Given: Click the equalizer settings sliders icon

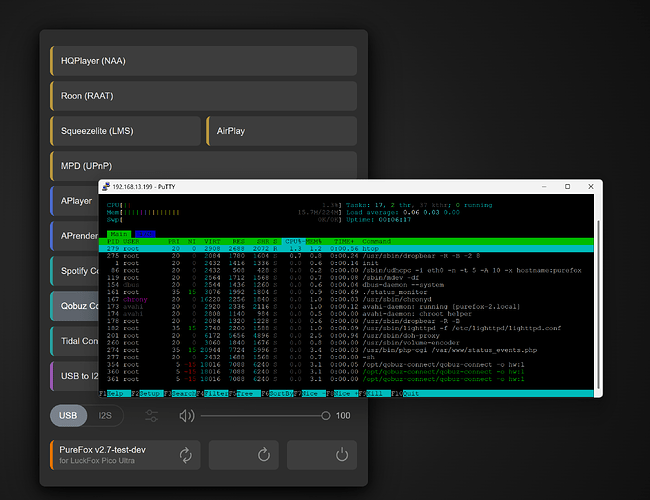Looking at the screenshot, I should 151,416.
